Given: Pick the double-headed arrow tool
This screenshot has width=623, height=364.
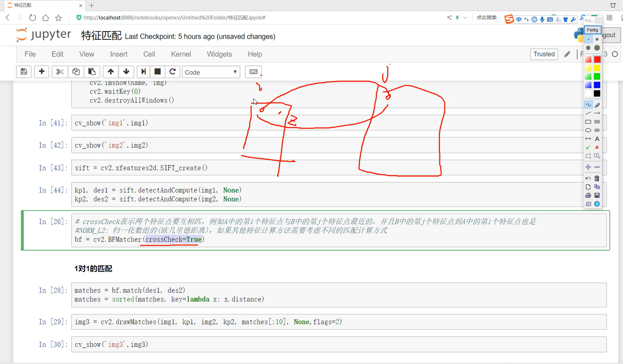Looking at the screenshot, I should click(x=588, y=139).
